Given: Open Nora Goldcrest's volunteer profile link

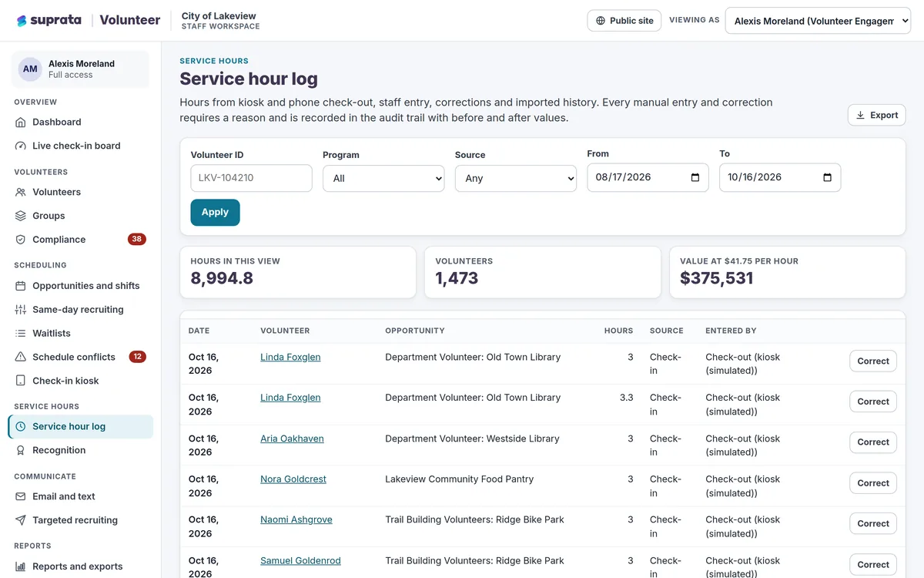Looking at the screenshot, I should pos(293,479).
